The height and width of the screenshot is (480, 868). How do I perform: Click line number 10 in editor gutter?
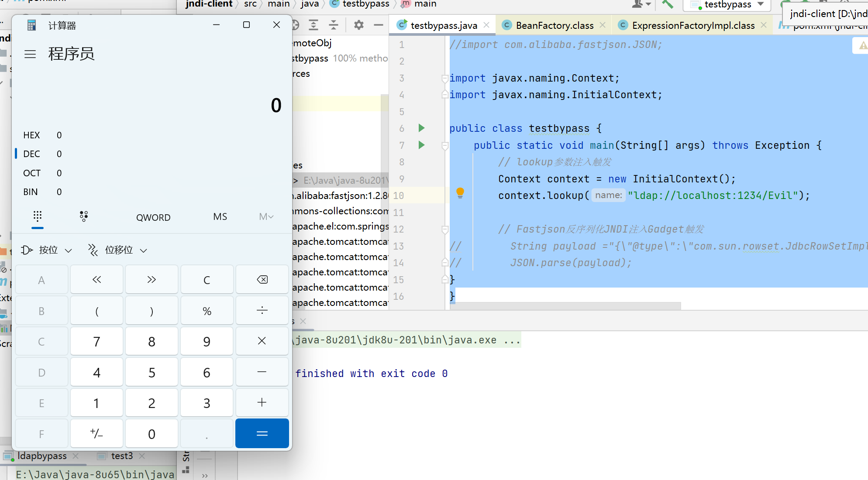tap(398, 195)
